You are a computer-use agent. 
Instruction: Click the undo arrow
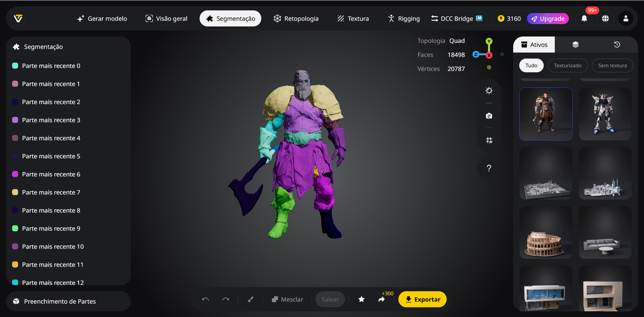tap(205, 299)
